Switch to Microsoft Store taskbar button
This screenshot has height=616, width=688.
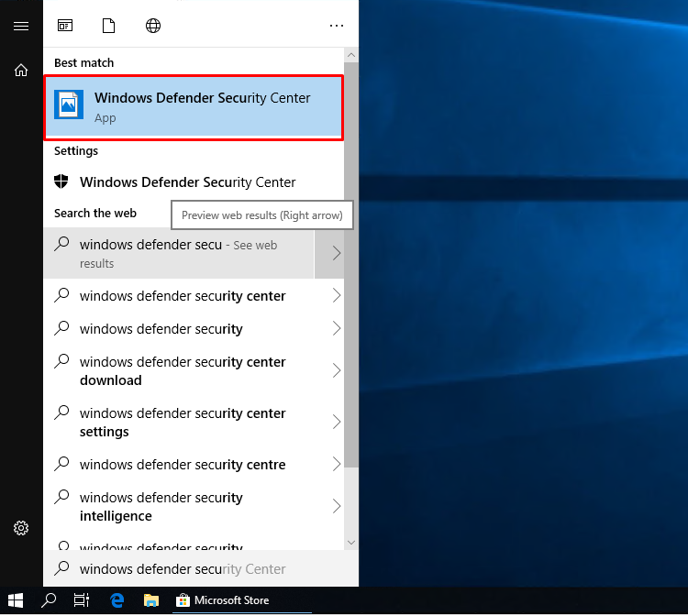[x=242, y=600]
